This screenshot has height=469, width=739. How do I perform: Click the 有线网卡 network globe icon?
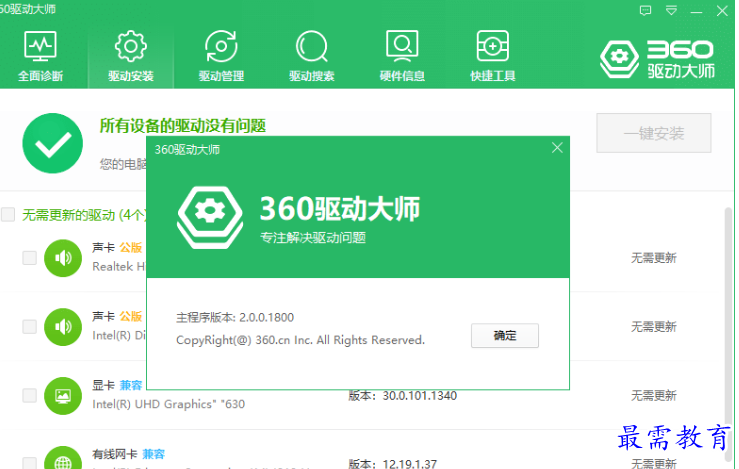pos(63,458)
